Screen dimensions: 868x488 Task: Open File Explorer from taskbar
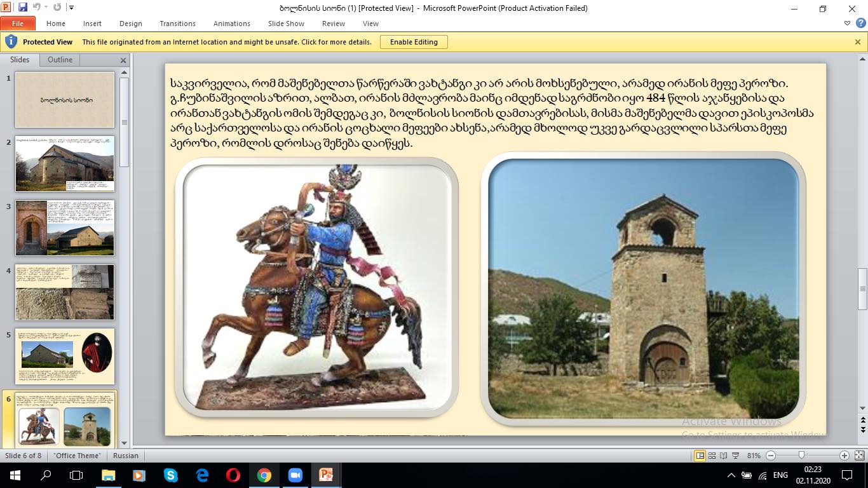(x=109, y=475)
